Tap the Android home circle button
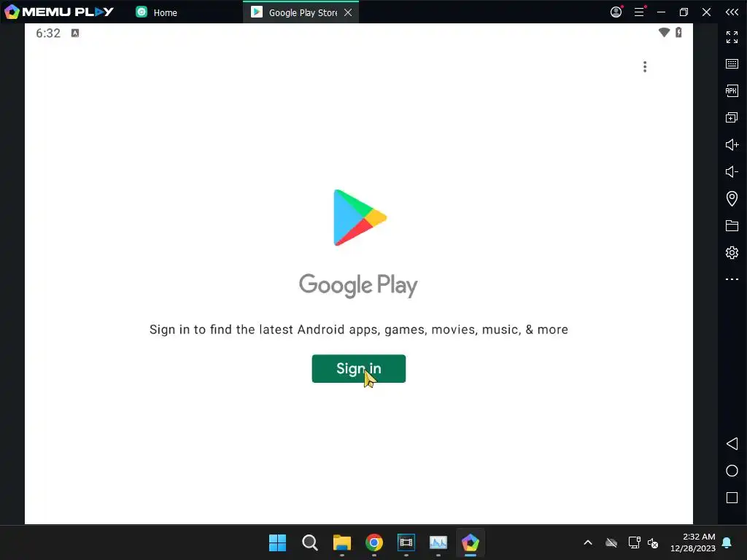Screen dimensions: 747x560 (732, 471)
